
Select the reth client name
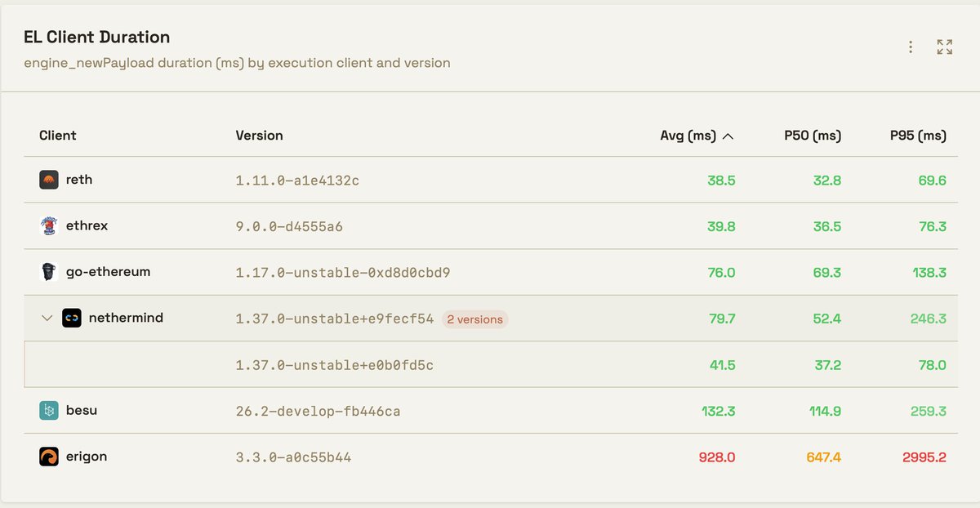pyautogui.click(x=79, y=180)
